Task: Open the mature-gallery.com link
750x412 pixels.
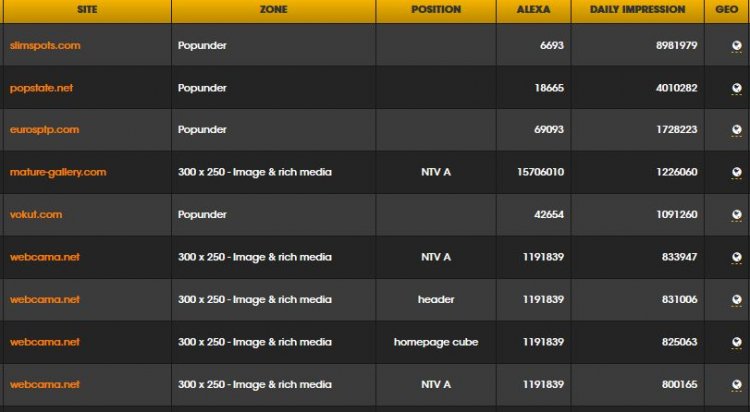Action: click(58, 172)
